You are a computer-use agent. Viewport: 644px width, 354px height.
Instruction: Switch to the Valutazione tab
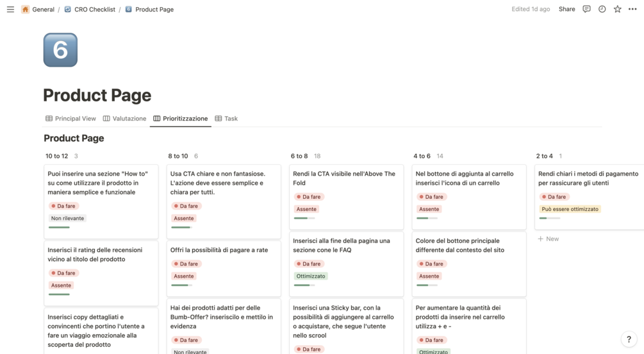tap(124, 119)
